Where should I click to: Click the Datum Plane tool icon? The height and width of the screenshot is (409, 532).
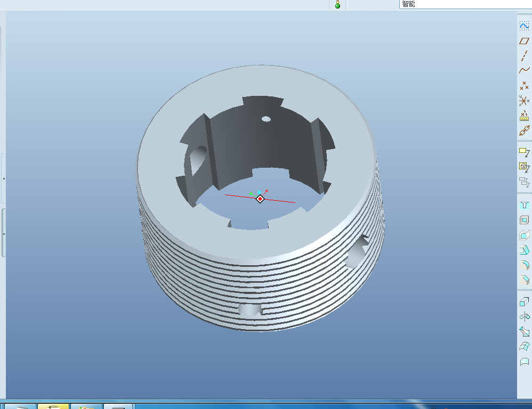click(524, 41)
